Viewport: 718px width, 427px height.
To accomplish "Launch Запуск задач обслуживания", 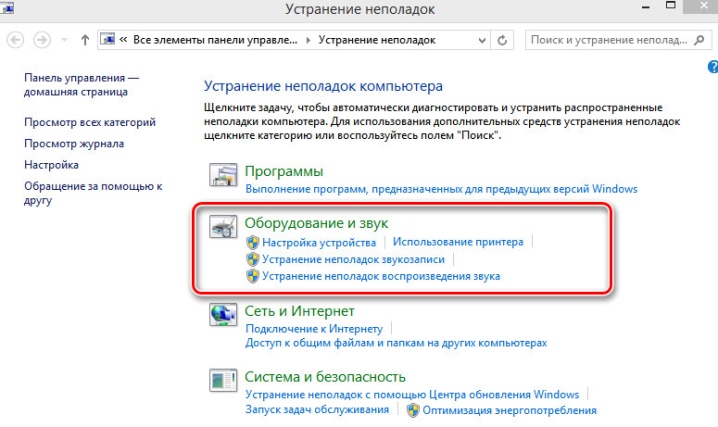I will (x=317, y=409).
